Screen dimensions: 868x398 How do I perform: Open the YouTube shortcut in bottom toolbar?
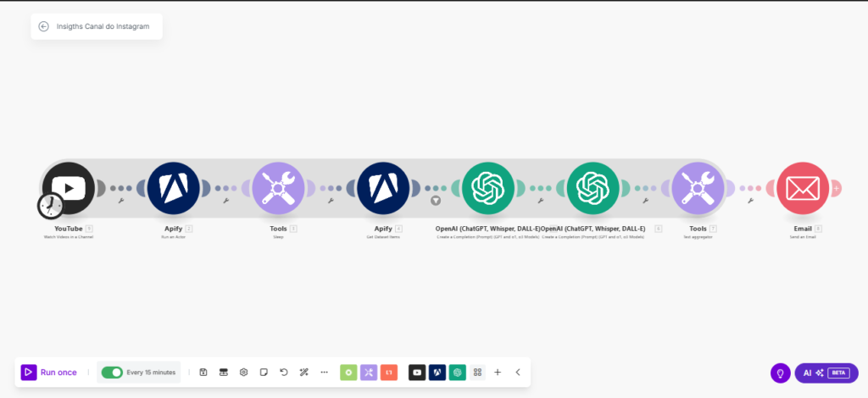[417, 372]
